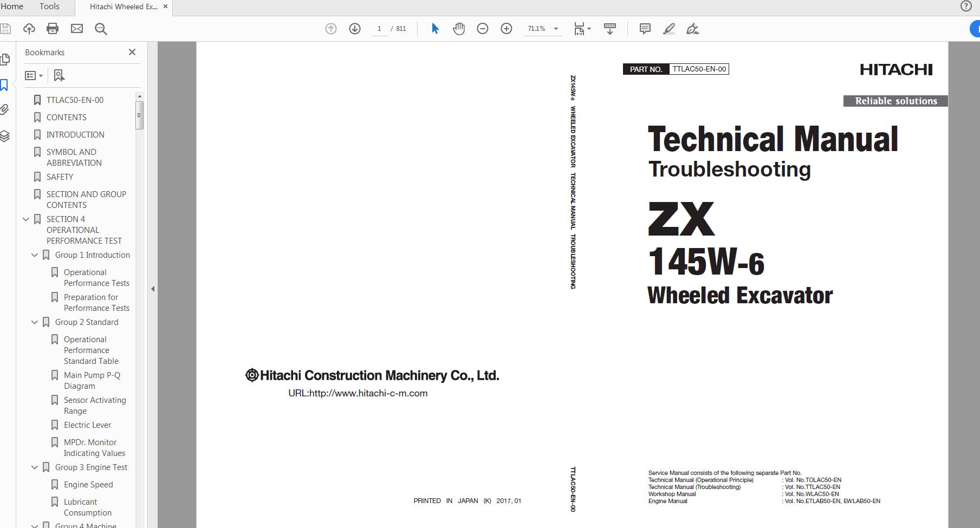Select Operational Performance Tests bookmark
Viewport: 980px width, 528px height.
[96, 278]
